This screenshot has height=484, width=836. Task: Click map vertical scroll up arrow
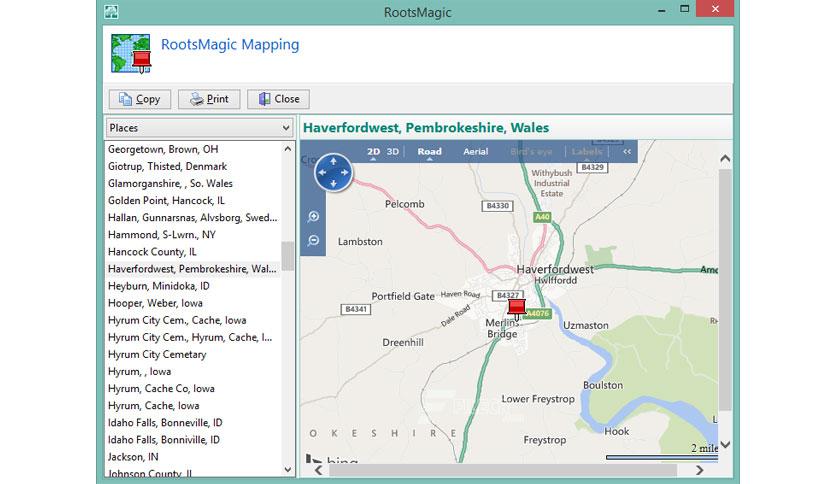pos(725,158)
